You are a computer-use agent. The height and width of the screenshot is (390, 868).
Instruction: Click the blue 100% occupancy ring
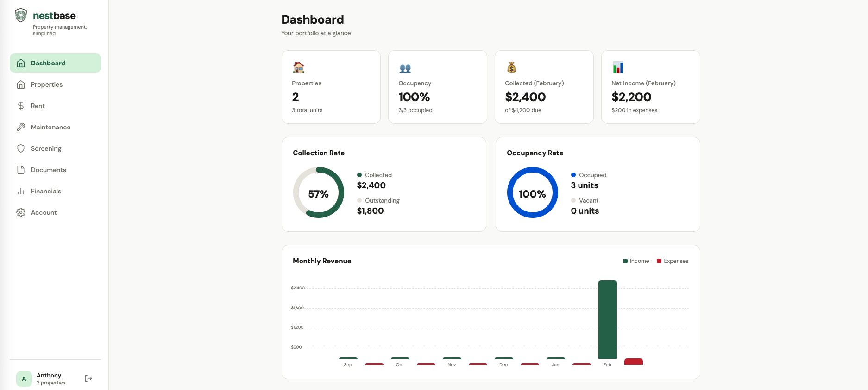[x=532, y=192]
